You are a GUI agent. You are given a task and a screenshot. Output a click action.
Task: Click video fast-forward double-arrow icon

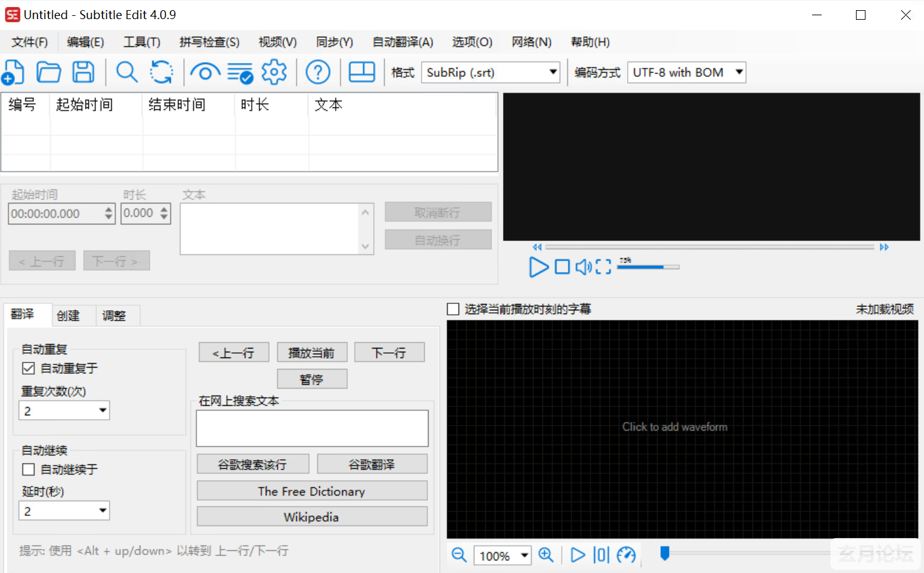tap(884, 247)
